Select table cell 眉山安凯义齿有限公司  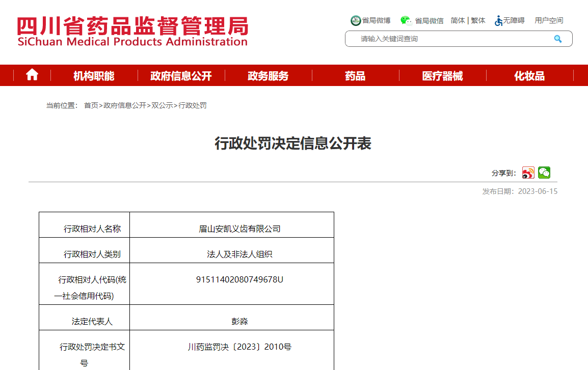[239, 229]
